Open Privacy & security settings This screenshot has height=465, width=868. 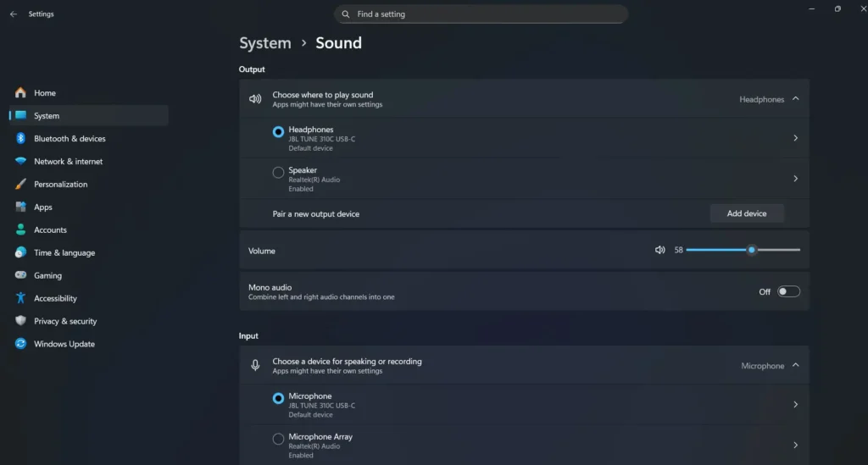click(x=88, y=321)
